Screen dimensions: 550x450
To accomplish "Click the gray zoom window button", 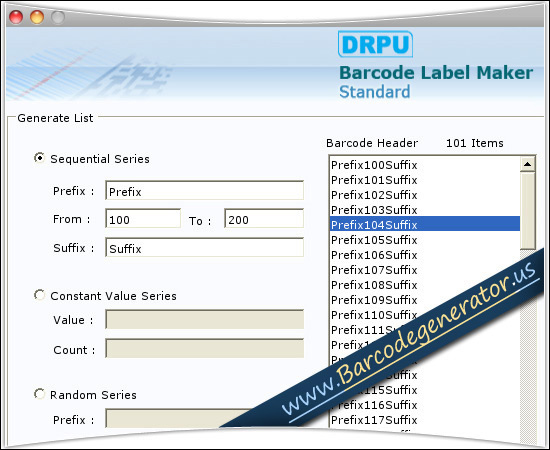I will coord(58,17).
